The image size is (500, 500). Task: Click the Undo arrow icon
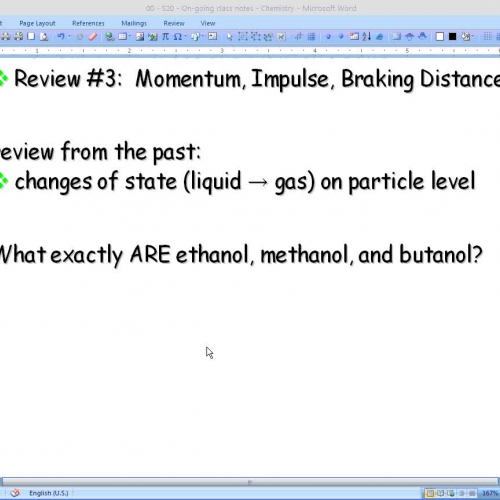pyautogui.click(x=61, y=36)
